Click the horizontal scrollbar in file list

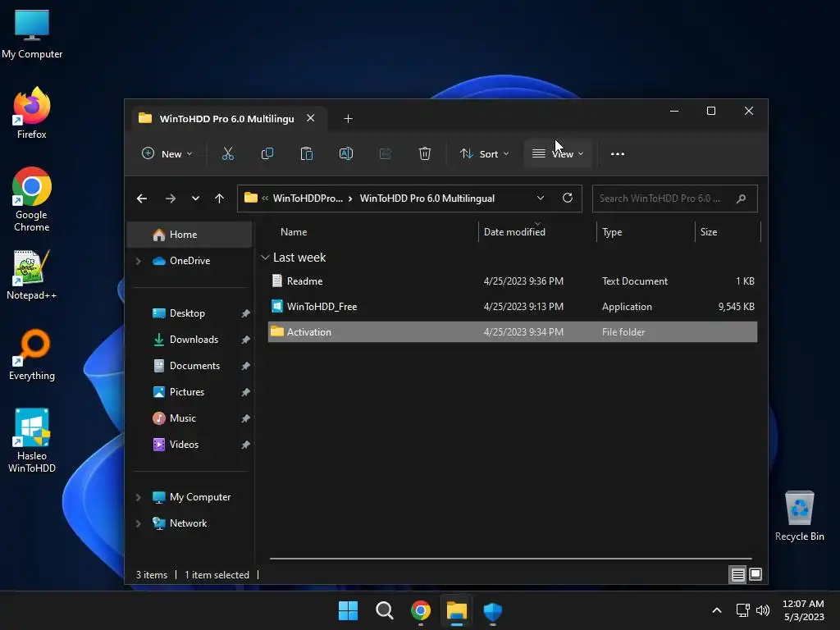[510, 559]
